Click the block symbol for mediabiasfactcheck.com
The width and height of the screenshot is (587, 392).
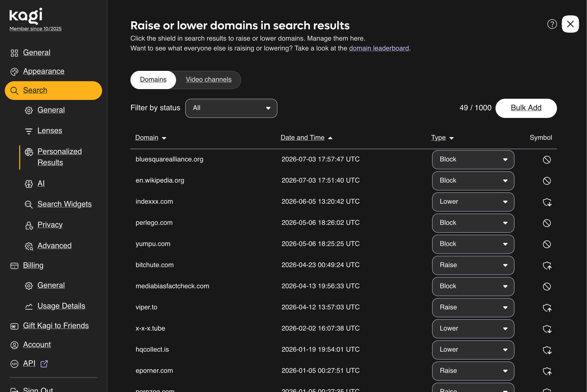[x=547, y=287]
